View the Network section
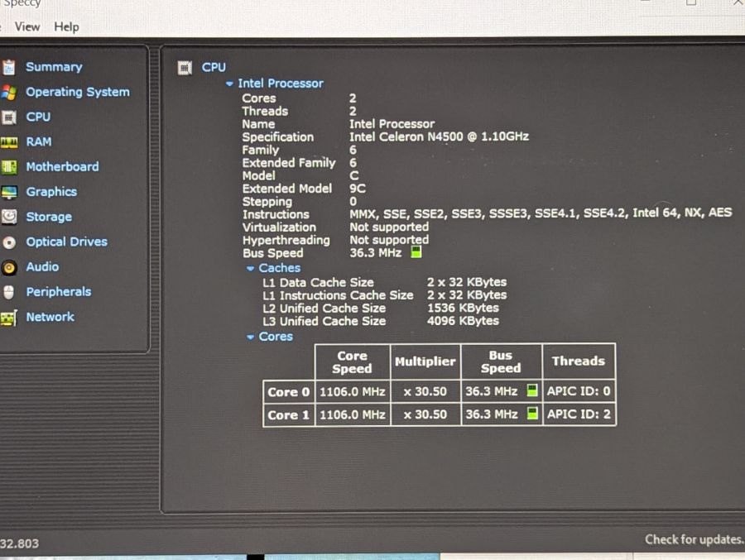 click(50, 317)
